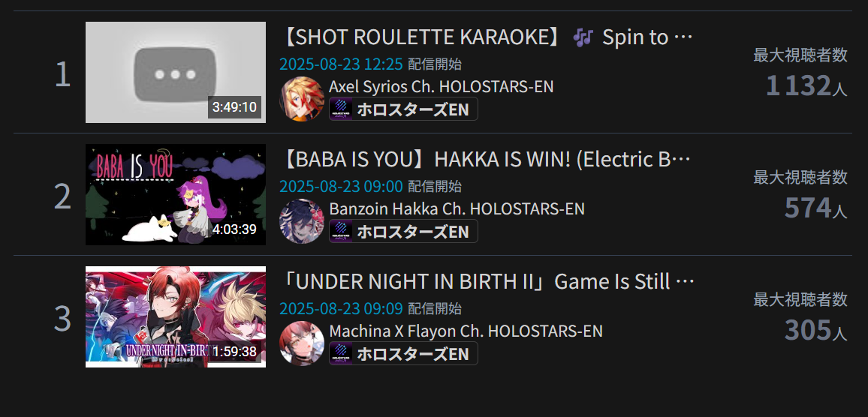Open Axel Syrios channel avatar

tap(302, 98)
